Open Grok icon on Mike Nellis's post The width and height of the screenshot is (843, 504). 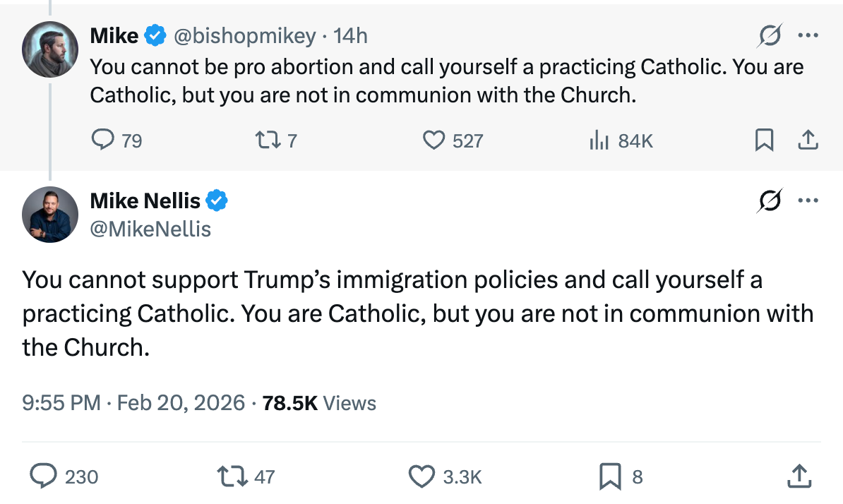click(x=769, y=201)
